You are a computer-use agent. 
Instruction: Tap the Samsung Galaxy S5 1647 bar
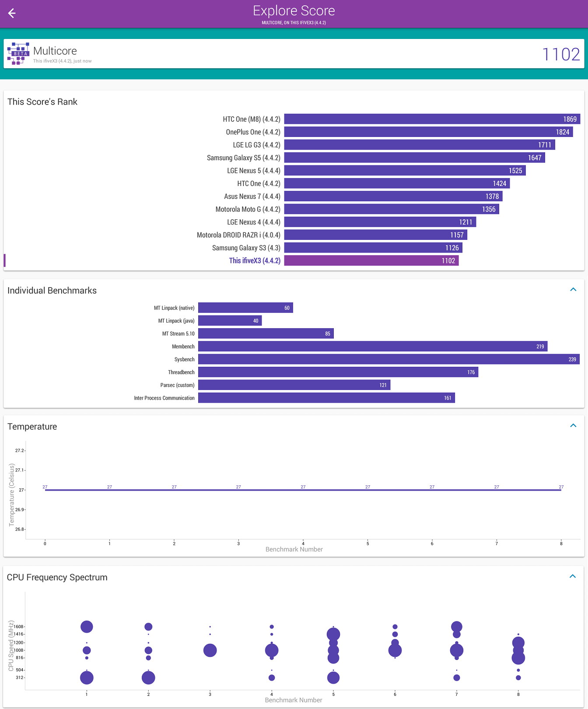[415, 158]
